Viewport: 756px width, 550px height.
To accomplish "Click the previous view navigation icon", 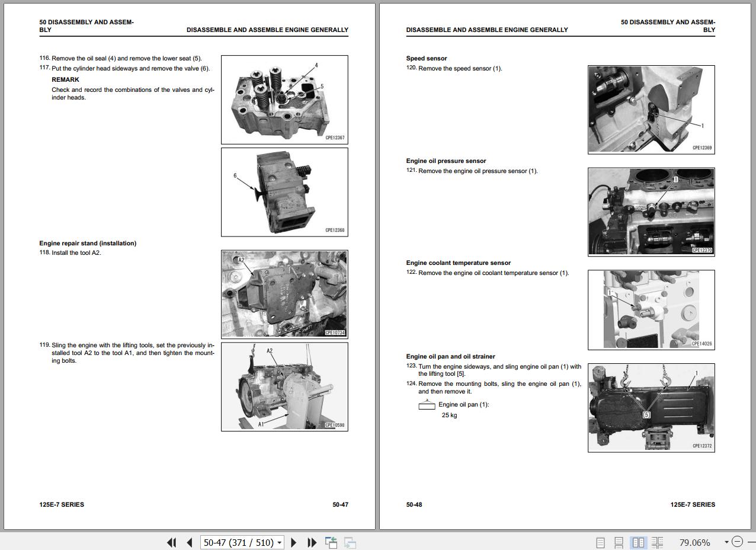I will pos(331,542).
